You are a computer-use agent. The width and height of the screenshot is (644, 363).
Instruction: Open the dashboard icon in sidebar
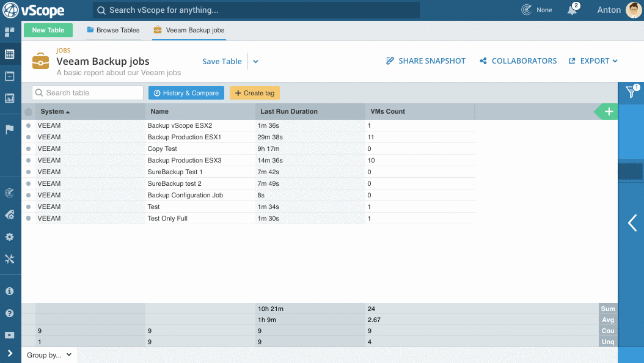[9, 32]
